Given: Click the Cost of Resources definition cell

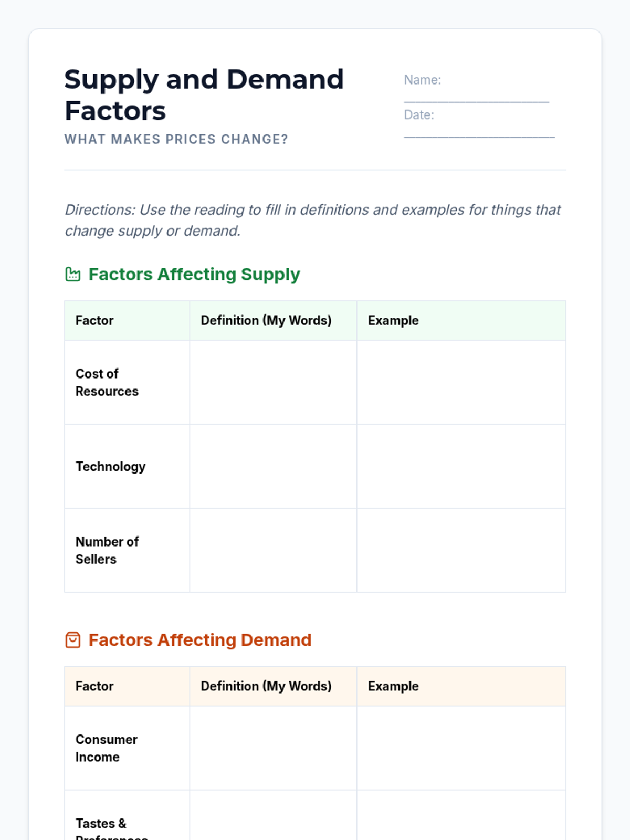Looking at the screenshot, I should pyautogui.click(x=273, y=382).
